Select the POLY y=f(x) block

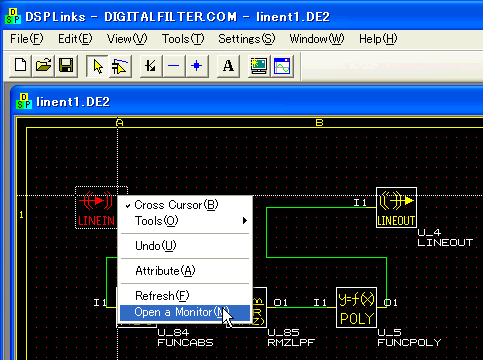point(356,307)
